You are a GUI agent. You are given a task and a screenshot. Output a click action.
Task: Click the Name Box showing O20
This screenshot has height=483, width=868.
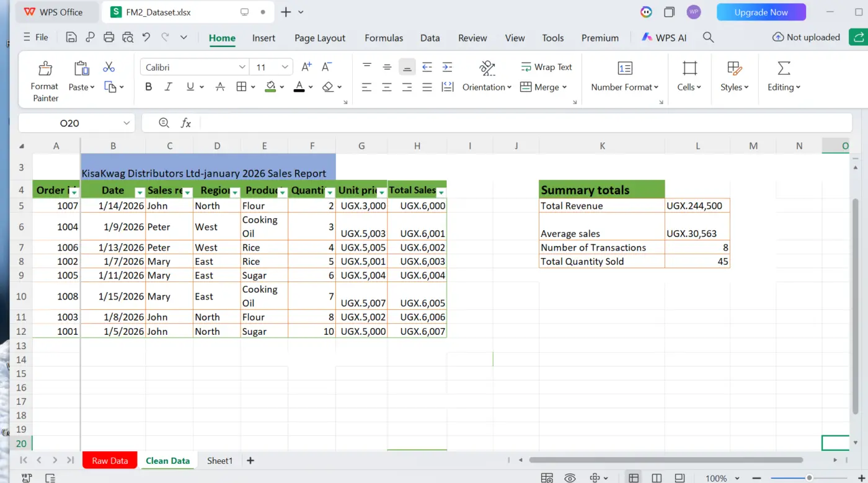[x=76, y=123]
